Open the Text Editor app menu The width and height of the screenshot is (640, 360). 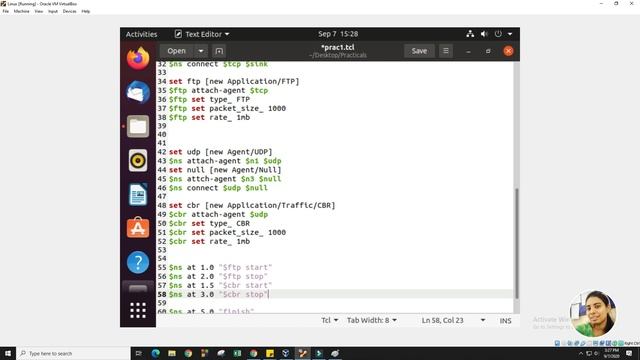click(202, 34)
